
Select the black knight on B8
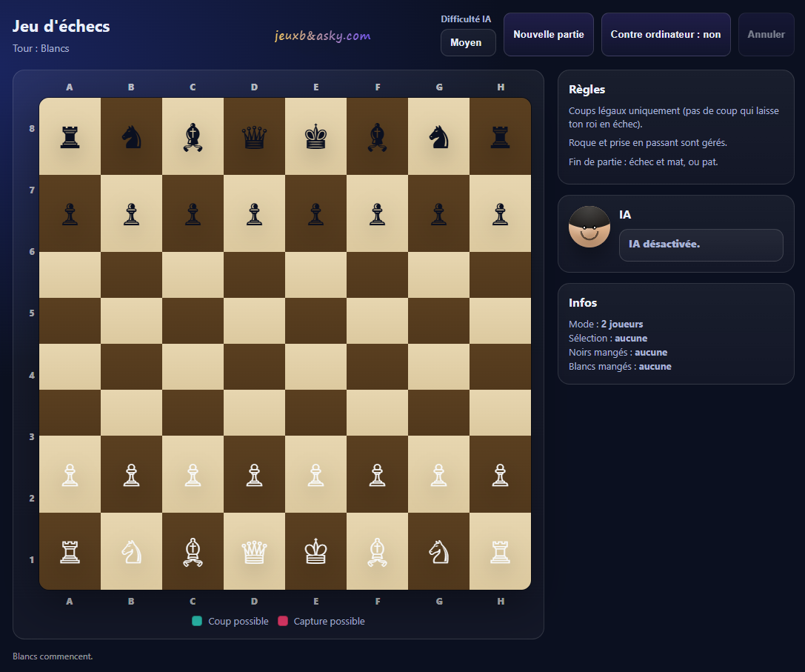click(131, 137)
